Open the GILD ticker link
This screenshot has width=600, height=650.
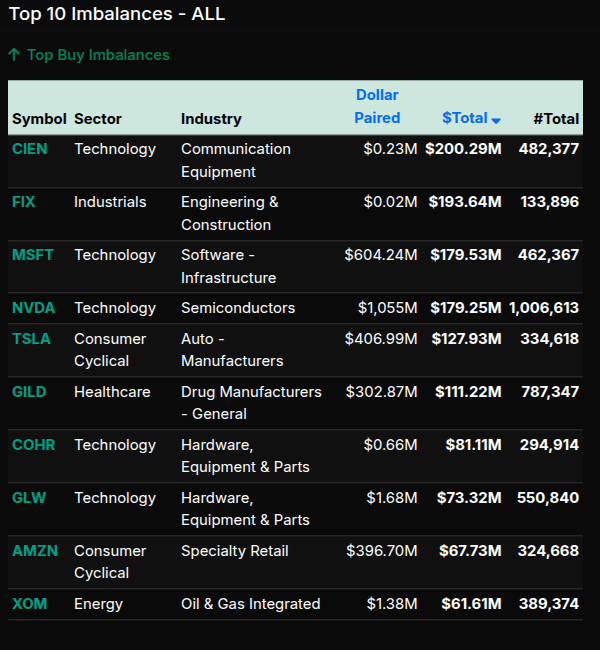[x=29, y=392]
